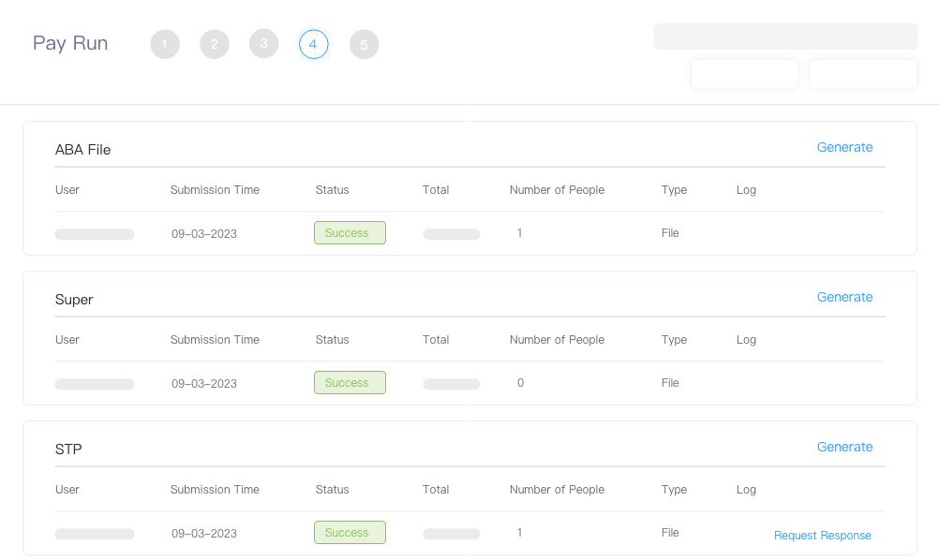The width and height of the screenshot is (939, 560).
Task: Select the active Pay Run step 4
Action: 314,44
